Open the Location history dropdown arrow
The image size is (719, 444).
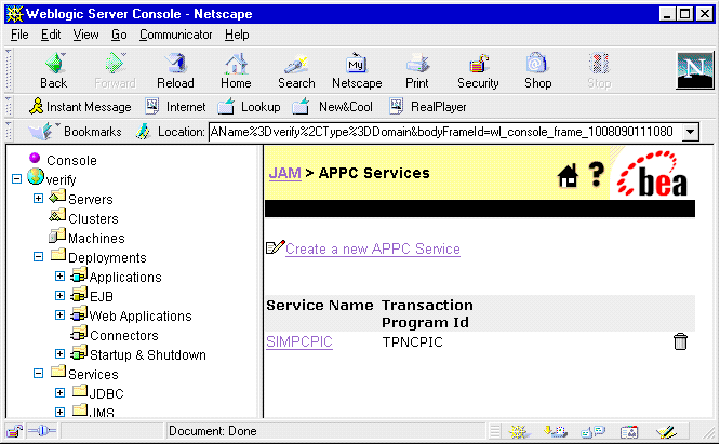(690, 132)
